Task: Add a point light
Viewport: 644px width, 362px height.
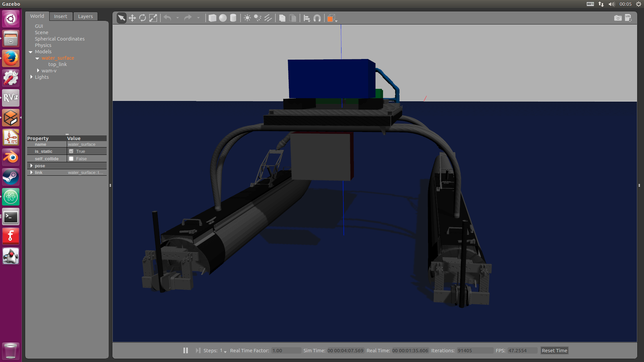Action: (247, 18)
